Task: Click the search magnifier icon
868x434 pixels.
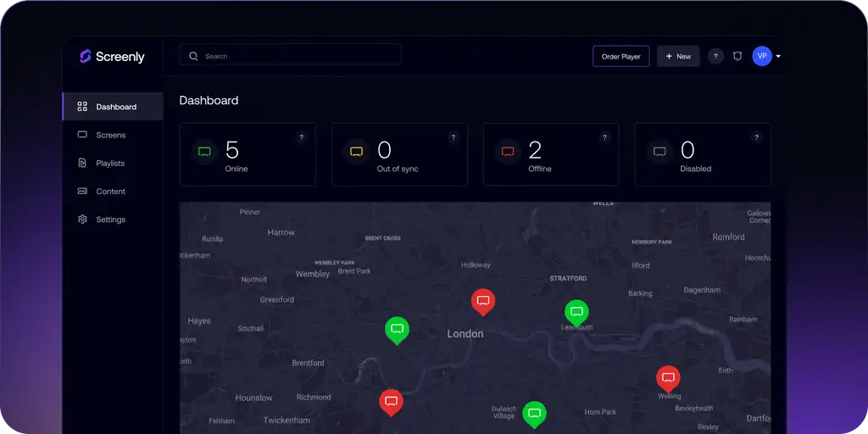Action: (193, 56)
